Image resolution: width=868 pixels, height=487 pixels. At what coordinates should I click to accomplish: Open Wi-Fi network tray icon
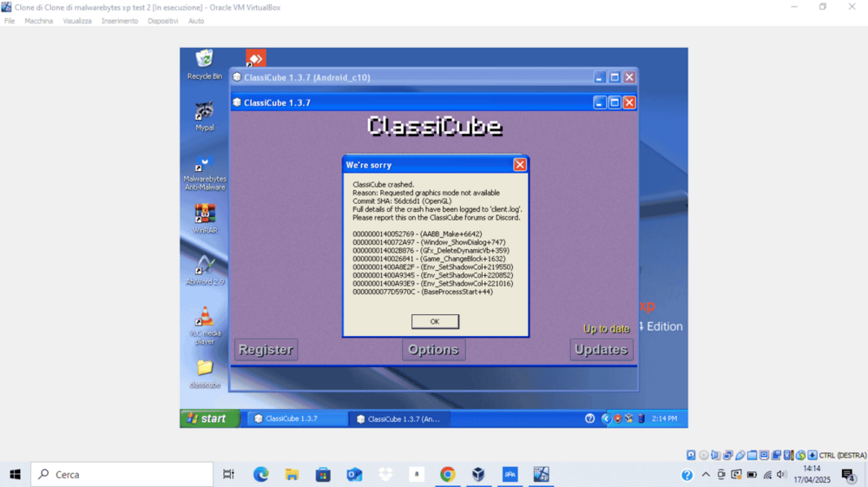767,474
